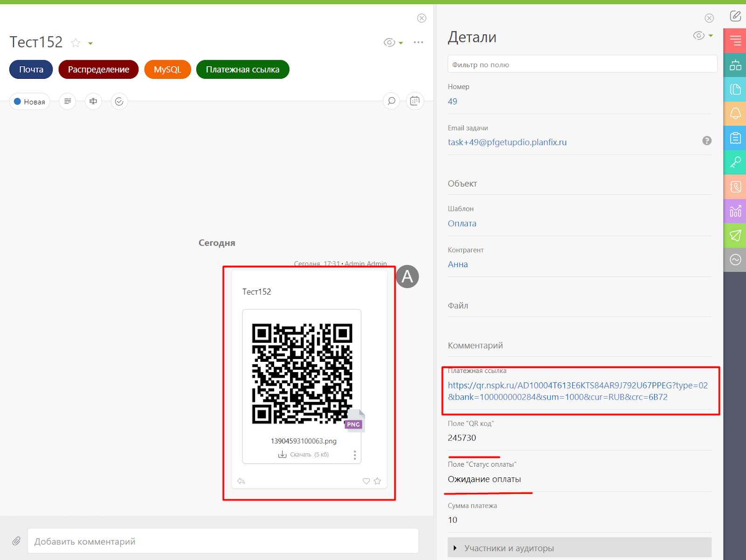The width and height of the screenshot is (746, 560).
Task: Open the three-dots task menu
Action: [418, 42]
